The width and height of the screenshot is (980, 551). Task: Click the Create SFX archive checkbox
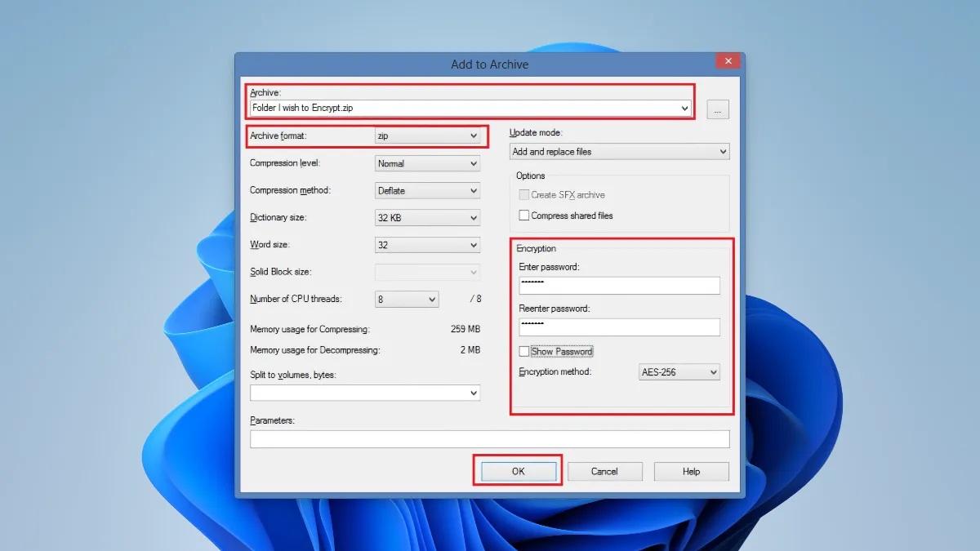(x=524, y=195)
